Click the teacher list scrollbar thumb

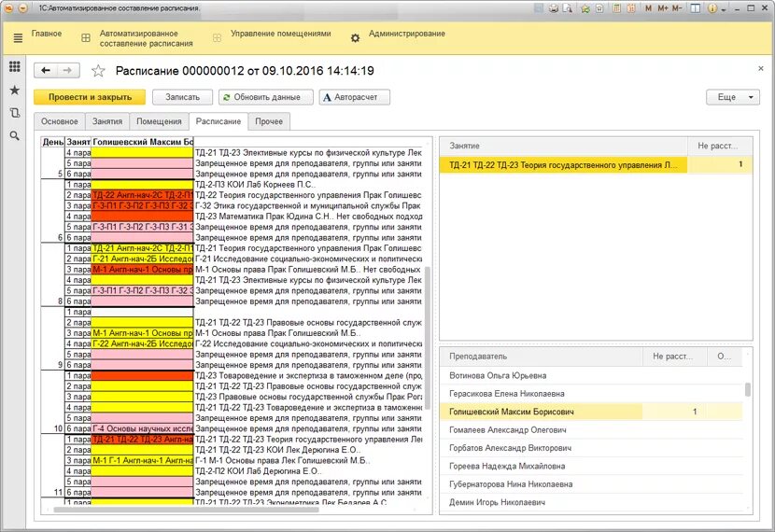coord(748,390)
